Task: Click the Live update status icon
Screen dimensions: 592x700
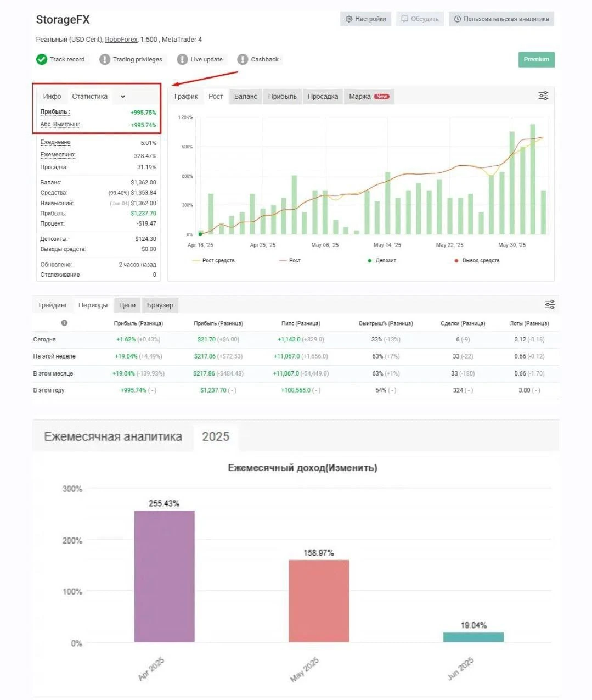Action: (x=182, y=59)
